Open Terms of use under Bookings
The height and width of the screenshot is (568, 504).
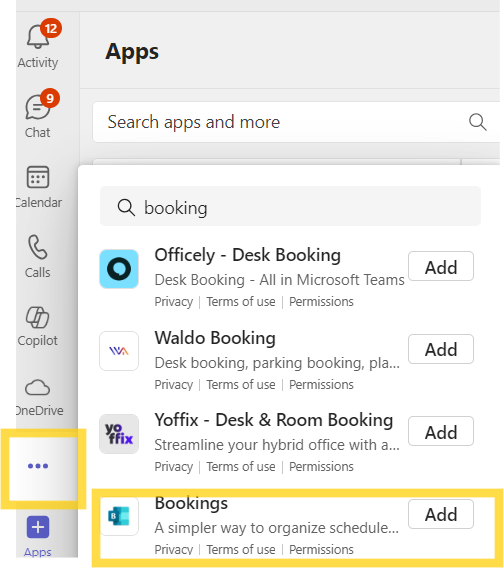(241, 550)
